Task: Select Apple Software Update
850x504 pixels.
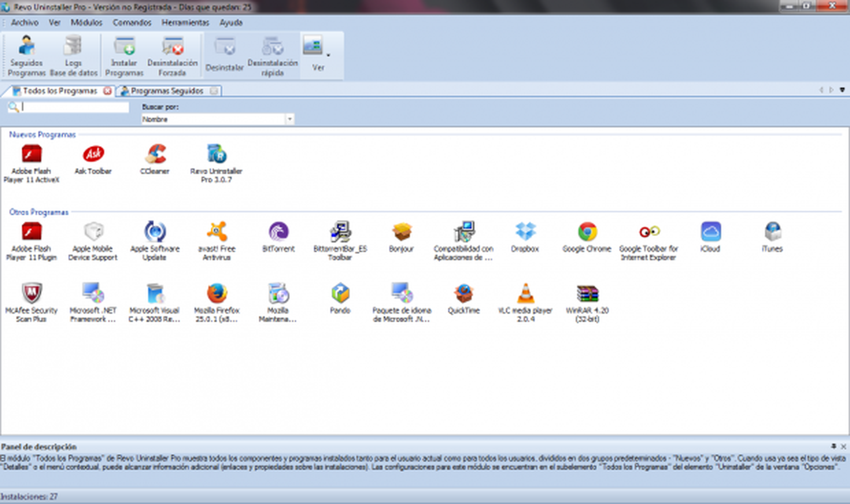Action: 155,241
